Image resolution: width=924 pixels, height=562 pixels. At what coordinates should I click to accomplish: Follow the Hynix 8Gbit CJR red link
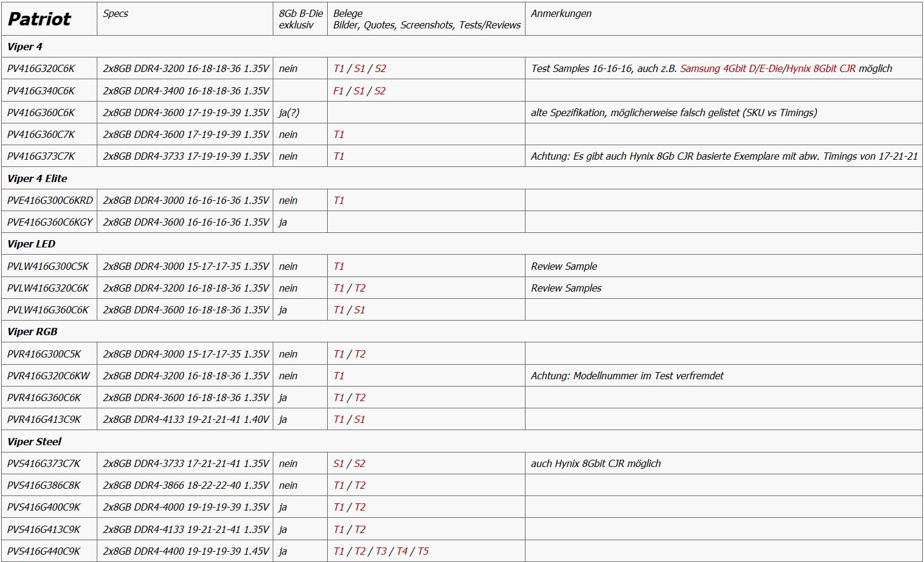(821, 68)
